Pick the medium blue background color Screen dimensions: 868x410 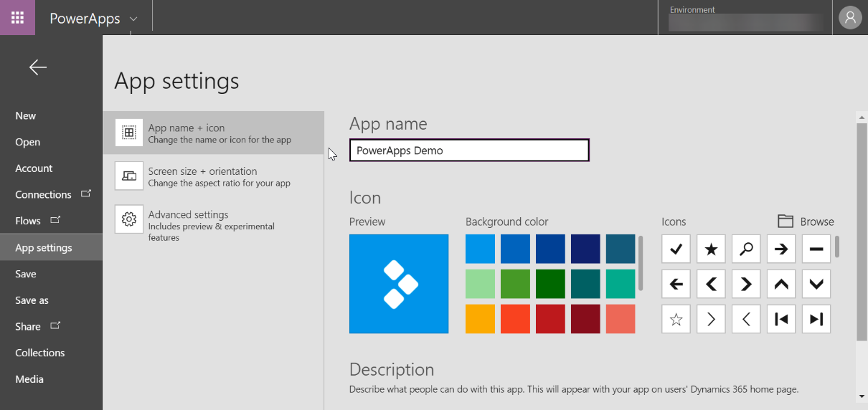click(515, 249)
